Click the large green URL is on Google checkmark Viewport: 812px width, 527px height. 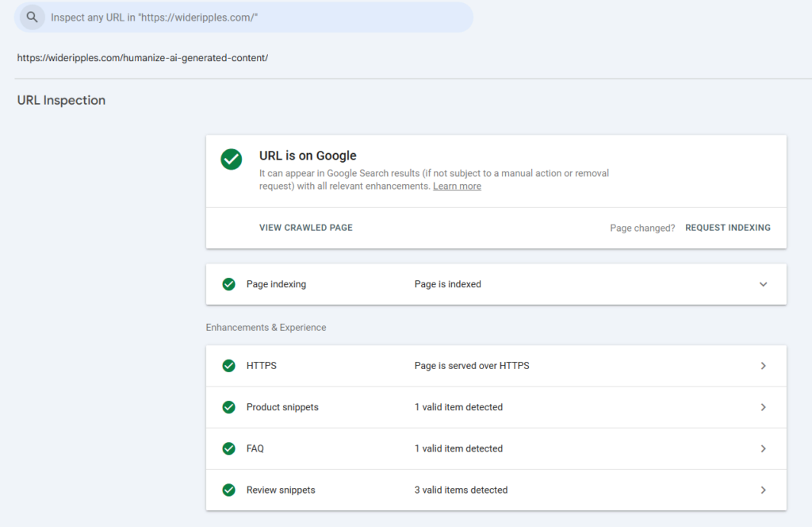pyautogui.click(x=231, y=159)
